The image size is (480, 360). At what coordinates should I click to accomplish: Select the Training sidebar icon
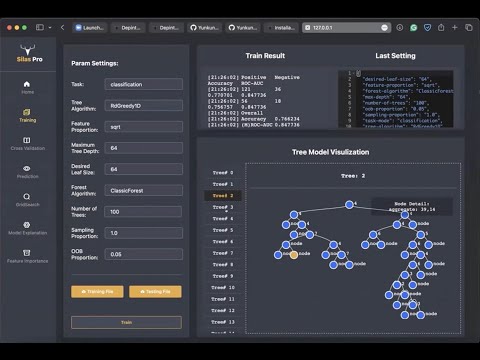(x=27, y=112)
